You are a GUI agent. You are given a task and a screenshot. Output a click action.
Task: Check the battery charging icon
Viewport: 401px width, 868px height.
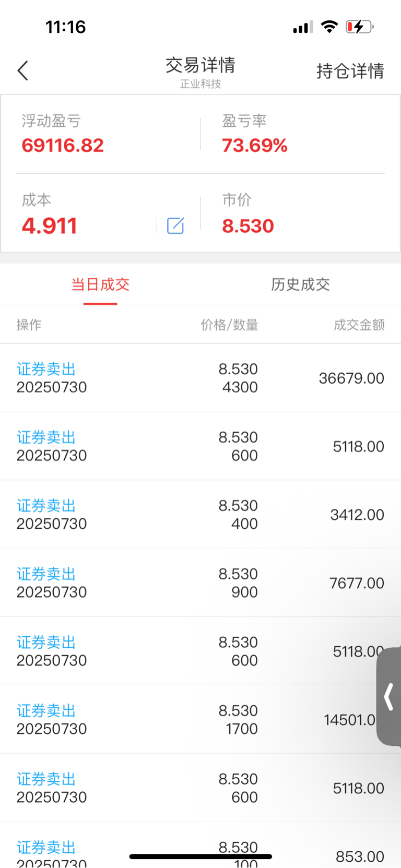pos(359,27)
